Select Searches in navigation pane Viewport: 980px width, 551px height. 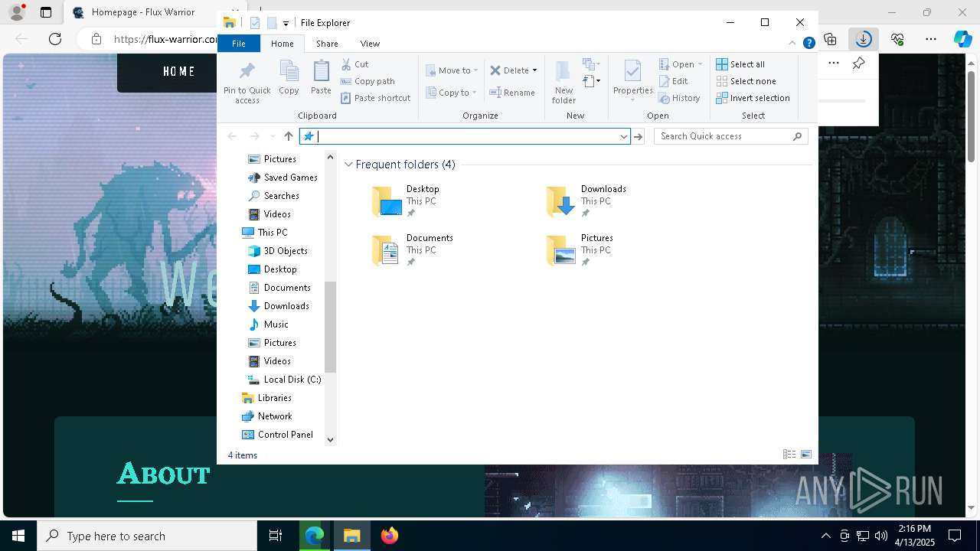coord(273,196)
